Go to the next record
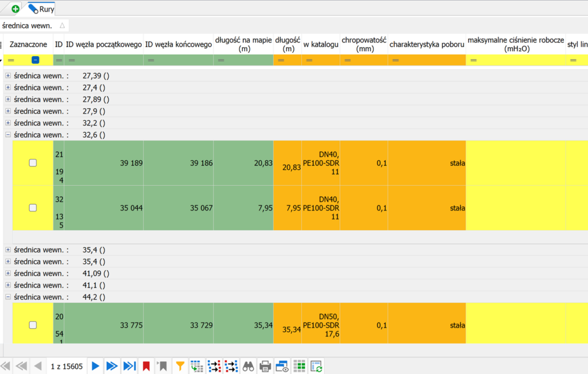The image size is (588, 374). coord(95,366)
